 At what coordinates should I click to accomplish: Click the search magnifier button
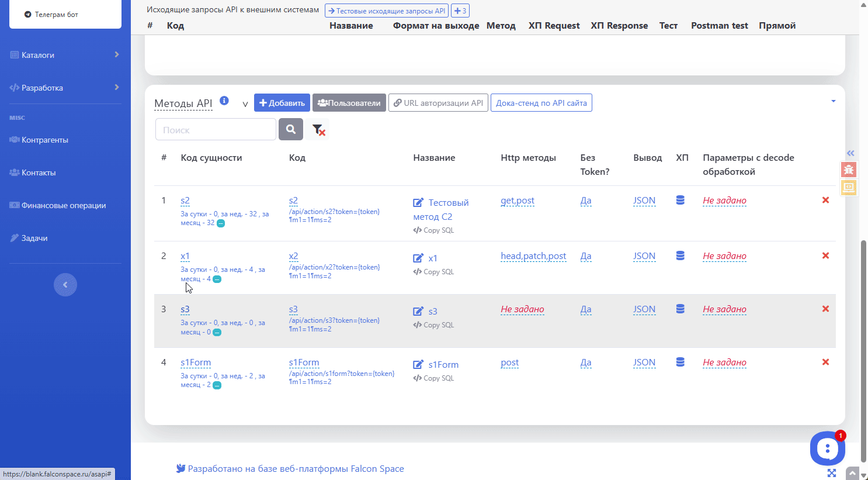pyautogui.click(x=290, y=129)
